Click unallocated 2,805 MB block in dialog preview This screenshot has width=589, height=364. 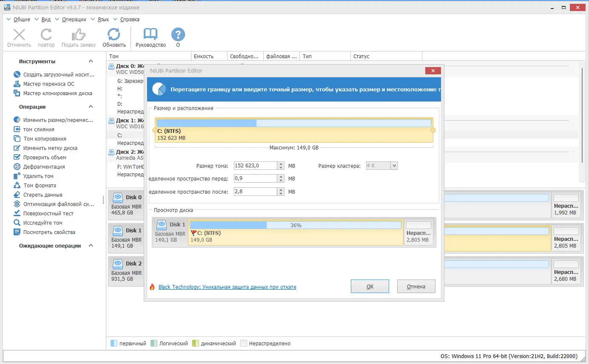[419, 232]
